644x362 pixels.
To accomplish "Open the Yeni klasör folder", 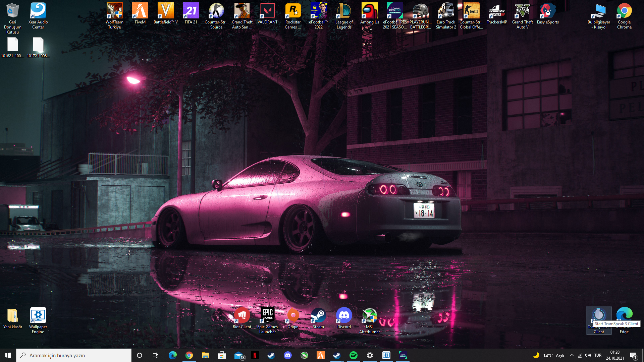I will tap(12, 318).
